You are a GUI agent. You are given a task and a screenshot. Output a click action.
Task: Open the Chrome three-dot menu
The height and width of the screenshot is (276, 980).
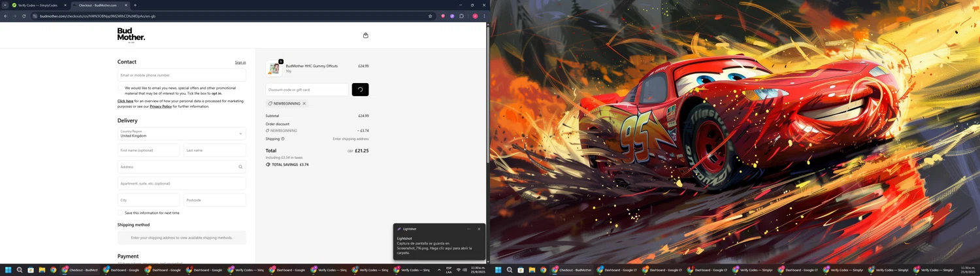(484, 16)
